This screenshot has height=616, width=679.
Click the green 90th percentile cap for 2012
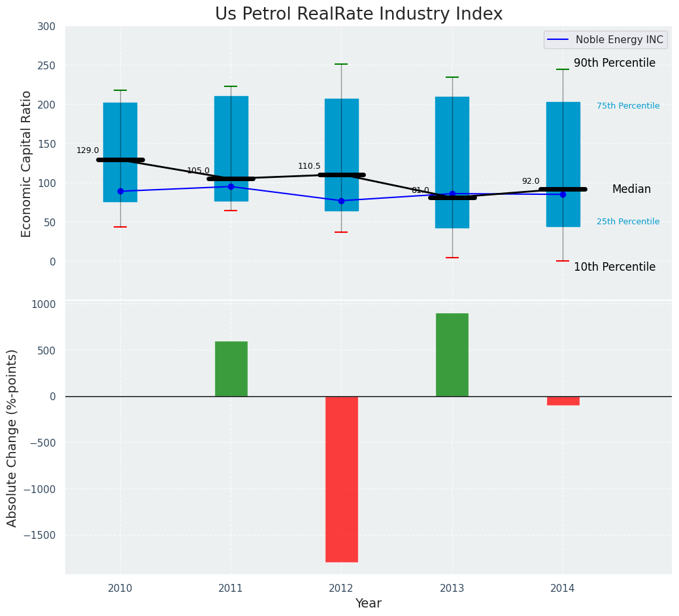click(341, 64)
